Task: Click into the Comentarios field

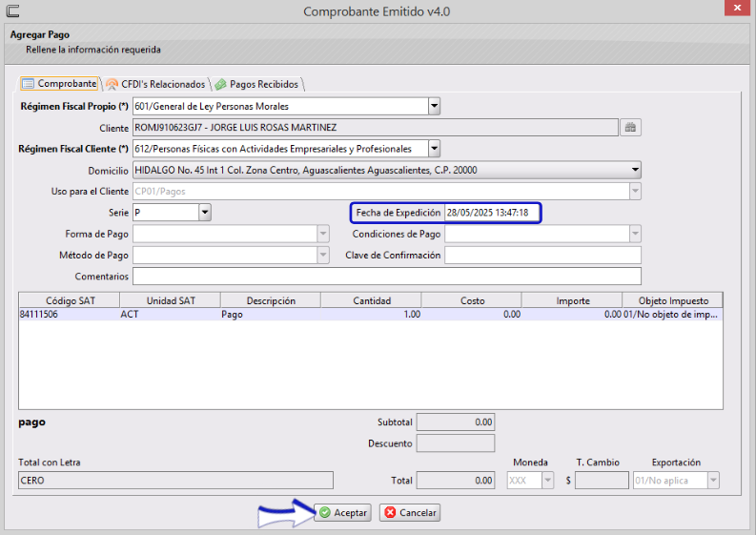Action: coord(387,277)
